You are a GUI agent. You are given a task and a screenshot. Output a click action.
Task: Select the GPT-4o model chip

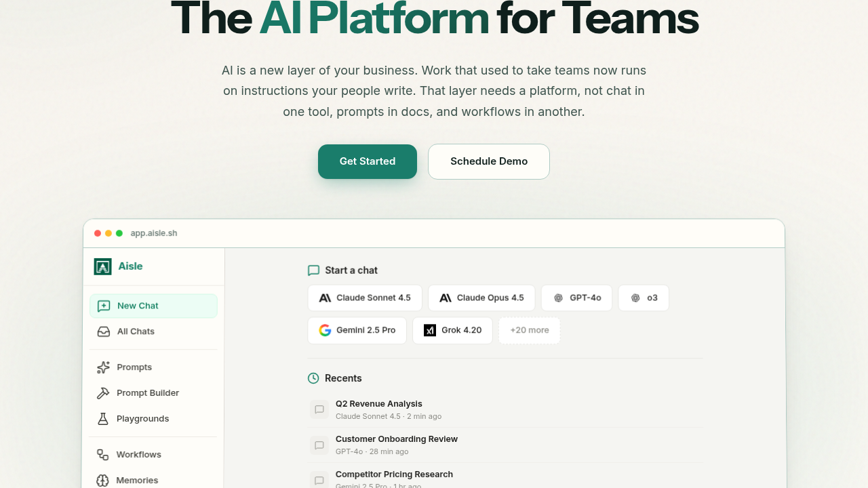(x=577, y=298)
